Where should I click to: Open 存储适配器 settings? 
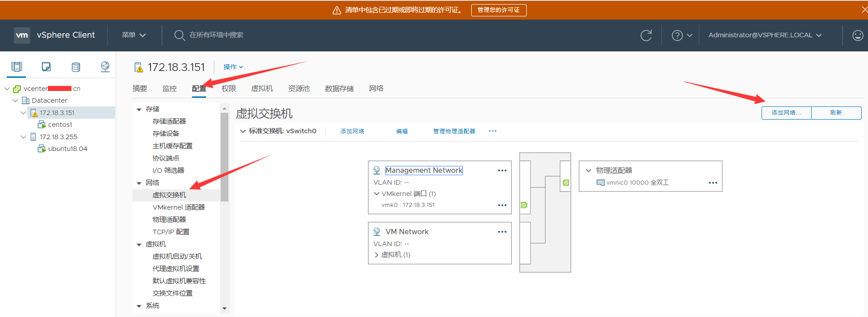point(169,121)
